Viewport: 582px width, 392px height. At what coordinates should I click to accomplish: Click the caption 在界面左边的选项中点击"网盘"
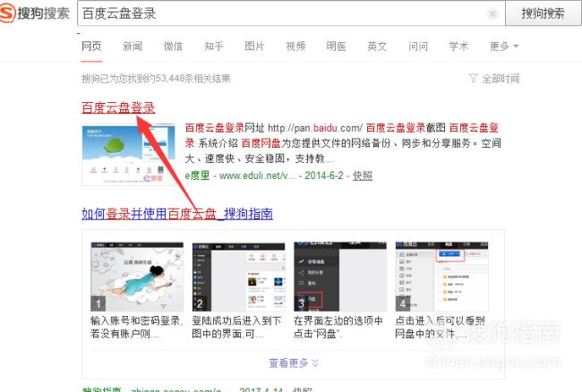pos(338,327)
